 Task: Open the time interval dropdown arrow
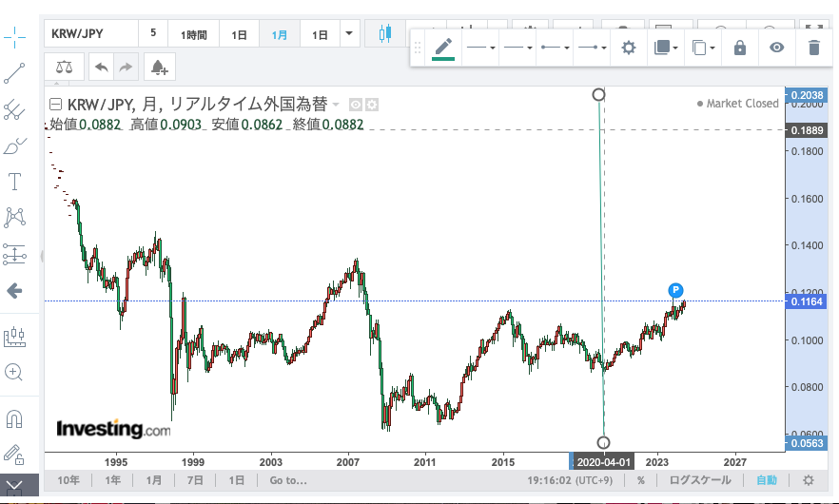point(349,34)
